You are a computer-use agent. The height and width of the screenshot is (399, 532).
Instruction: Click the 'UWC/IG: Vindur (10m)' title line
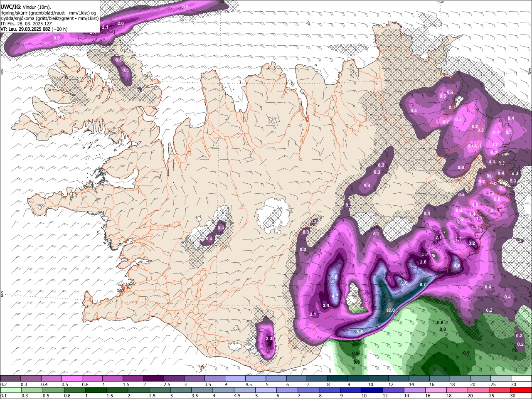(x=26, y=7)
